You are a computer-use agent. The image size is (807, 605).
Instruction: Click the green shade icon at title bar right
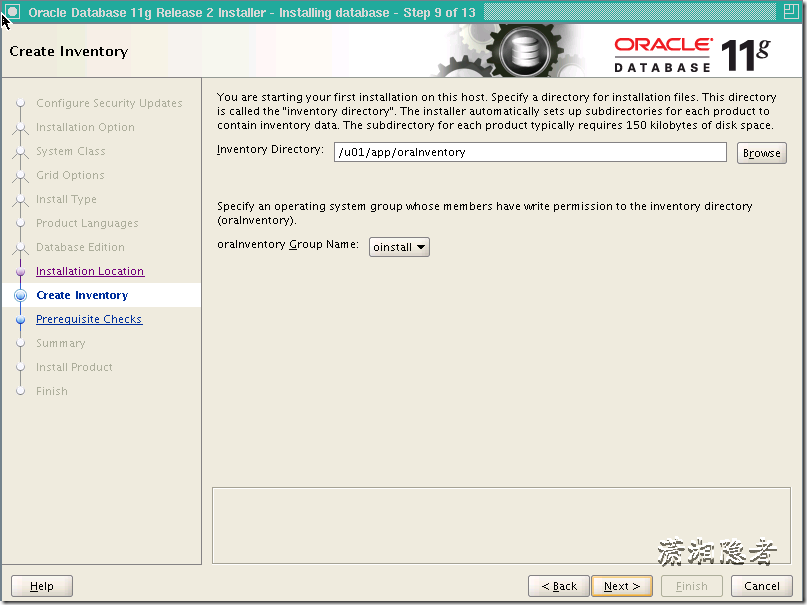[x=791, y=10]
